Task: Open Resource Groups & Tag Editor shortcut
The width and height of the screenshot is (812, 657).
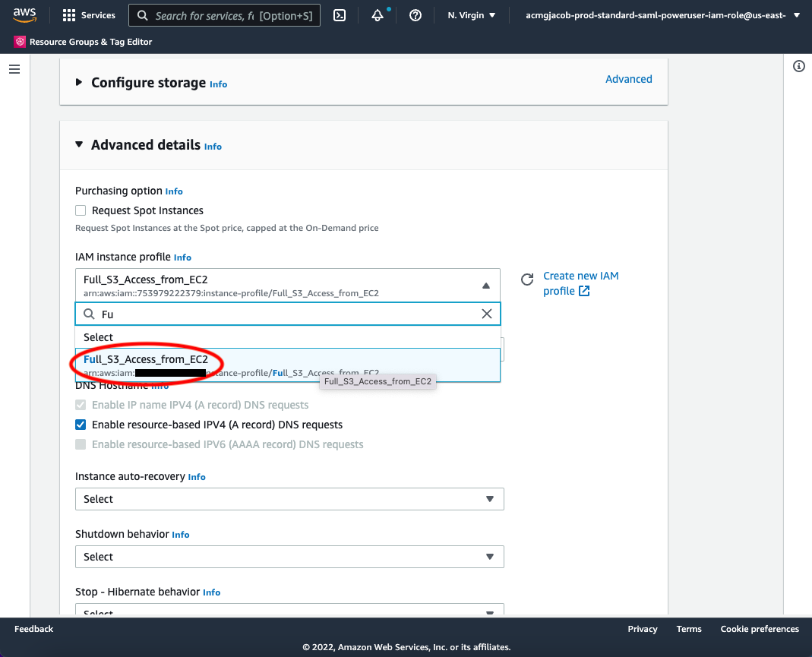Action: [x=83, y=42]
